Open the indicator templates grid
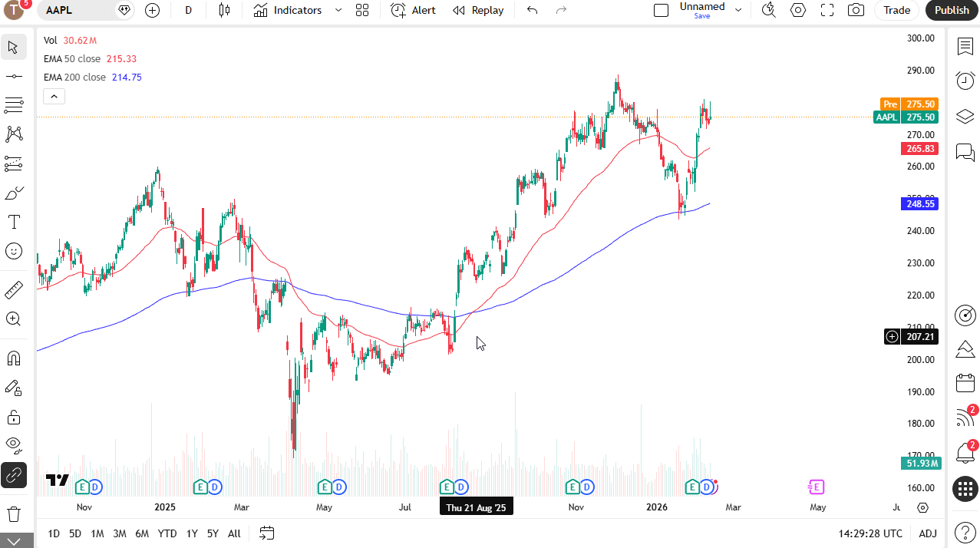Viewport: 980px width, 548px height. point(362,10)
